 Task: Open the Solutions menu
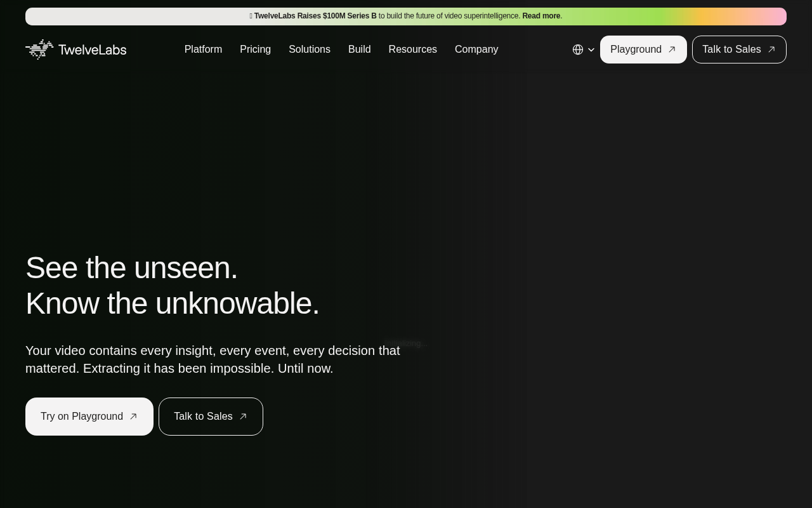pos(310,50)
